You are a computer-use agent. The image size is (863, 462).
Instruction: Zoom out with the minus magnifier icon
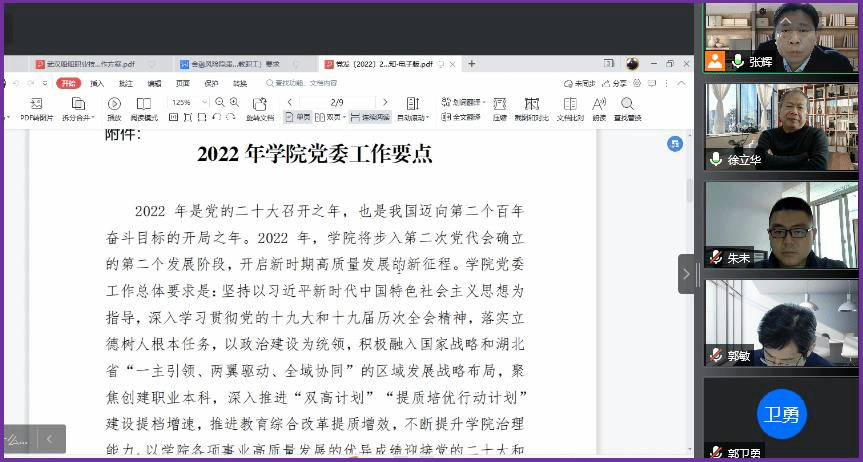click(x=220, y=102)
